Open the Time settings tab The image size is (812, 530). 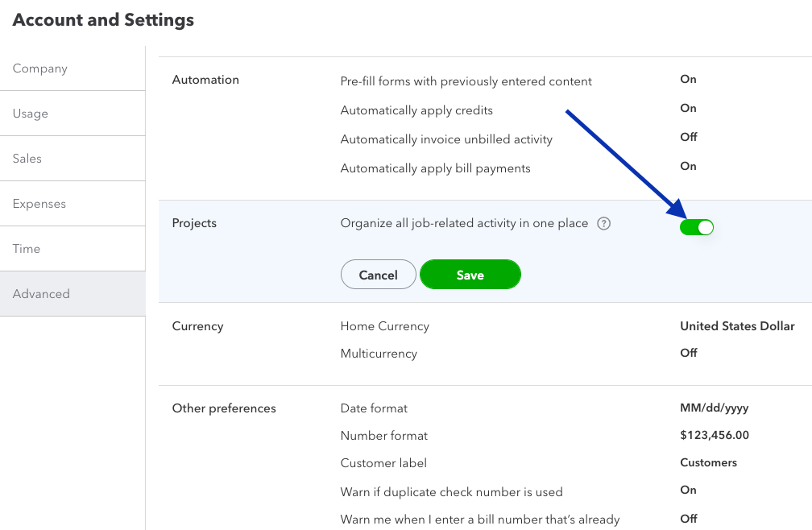pyautogui.click(x=27, y=249)
